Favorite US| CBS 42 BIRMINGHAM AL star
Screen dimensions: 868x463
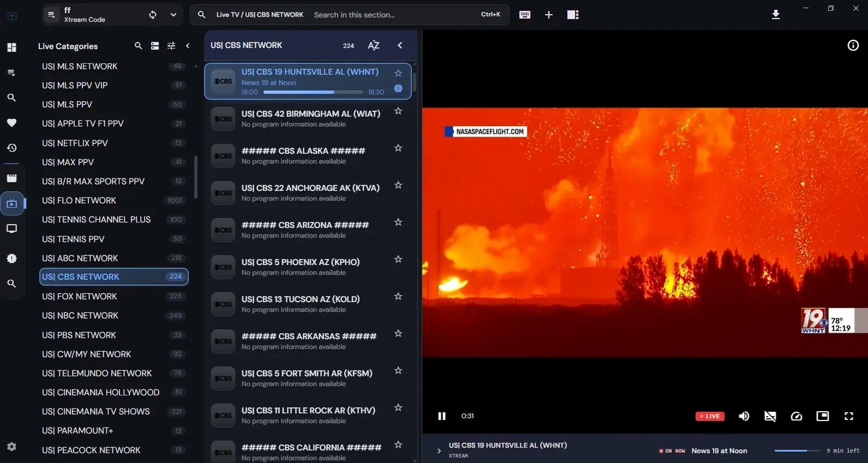coord(398,111)
